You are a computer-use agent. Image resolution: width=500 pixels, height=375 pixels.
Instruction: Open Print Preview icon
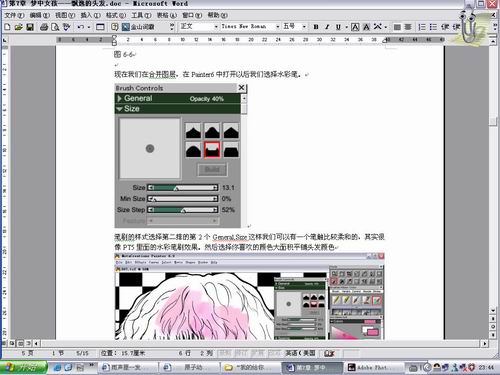(x=55, y=27)
